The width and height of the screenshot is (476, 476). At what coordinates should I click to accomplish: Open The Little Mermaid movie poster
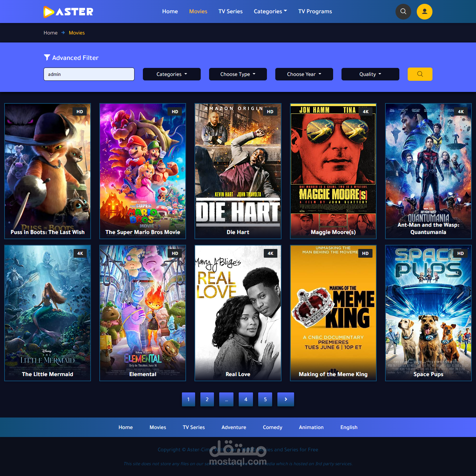click(47, 313)
